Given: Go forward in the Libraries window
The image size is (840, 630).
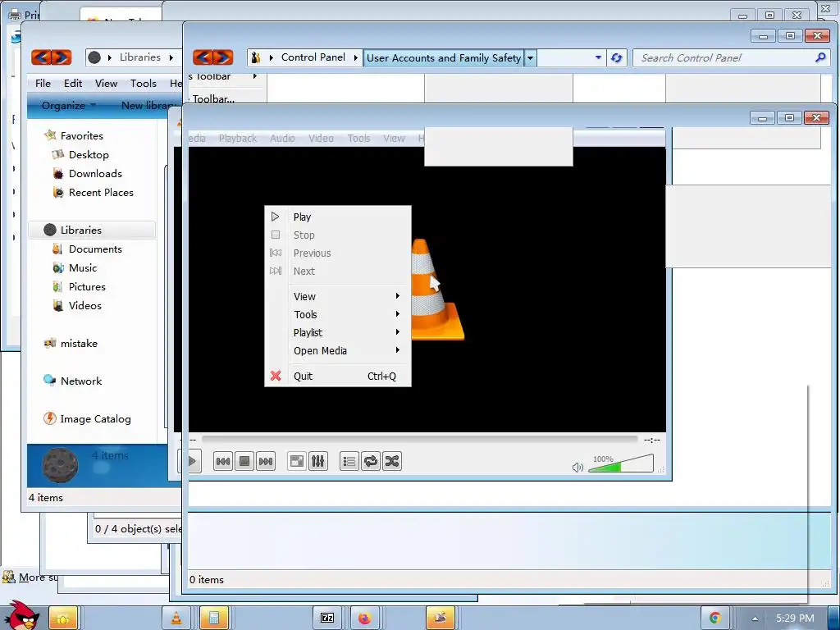Looking at the screenshot, I should pyautogui.click(x=62, y=57).
